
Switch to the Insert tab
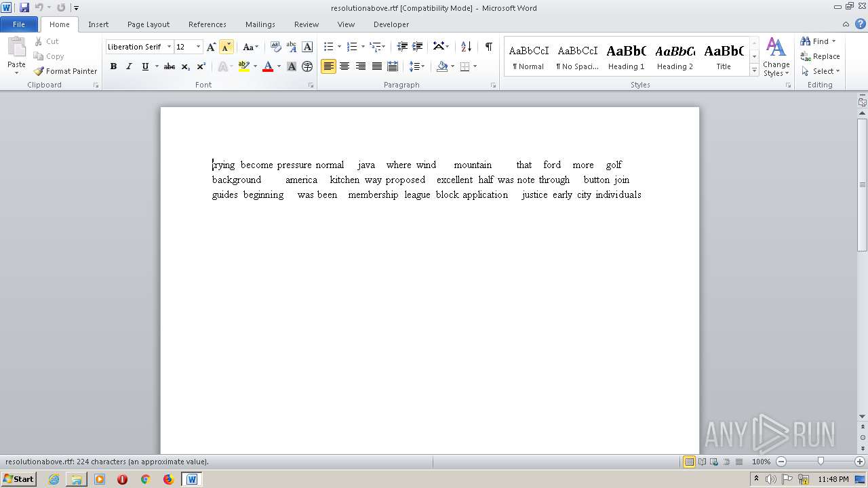click(98, 24)
